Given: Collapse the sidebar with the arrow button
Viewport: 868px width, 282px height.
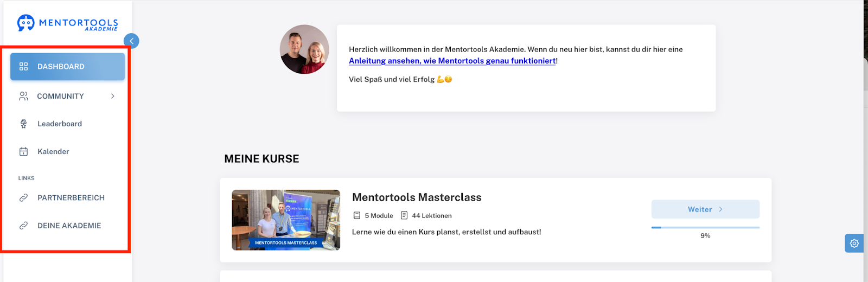Looking at the screenshot, I should coord(131,41).
